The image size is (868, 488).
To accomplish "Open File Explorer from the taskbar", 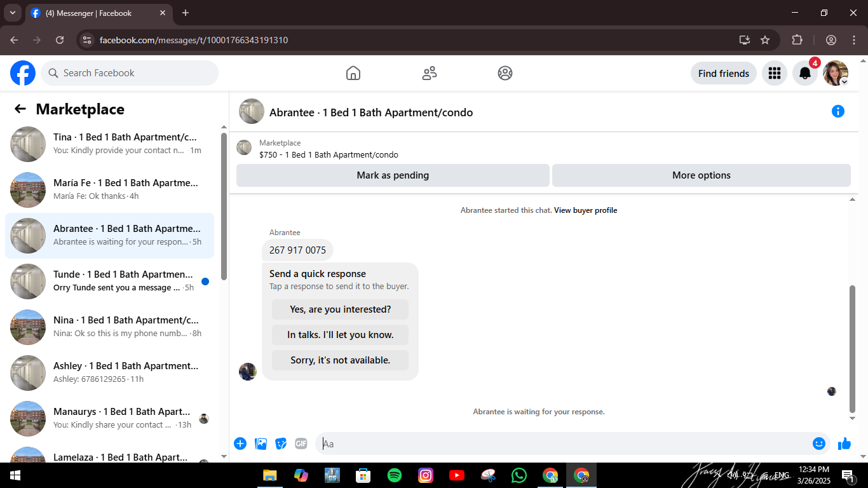I will pyautogui.click(x=270, y=475).
